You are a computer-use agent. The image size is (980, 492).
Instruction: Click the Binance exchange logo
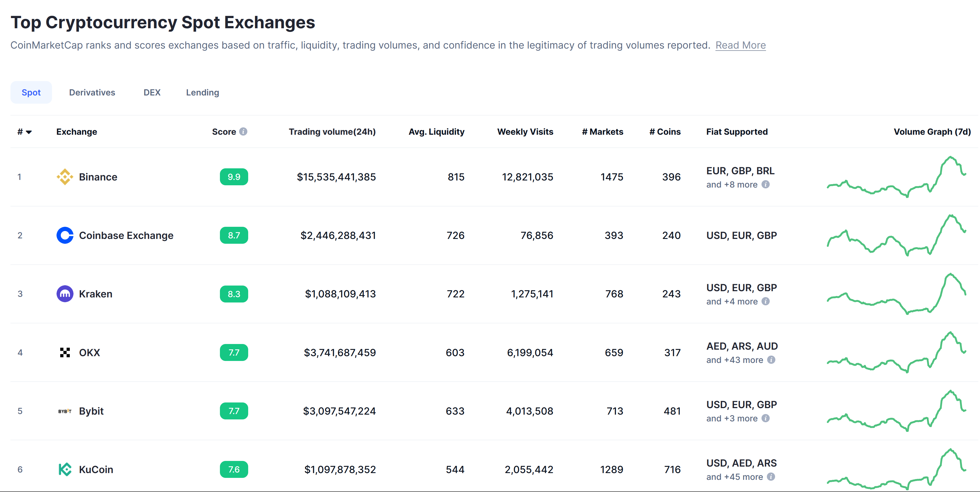pos(65,177)
